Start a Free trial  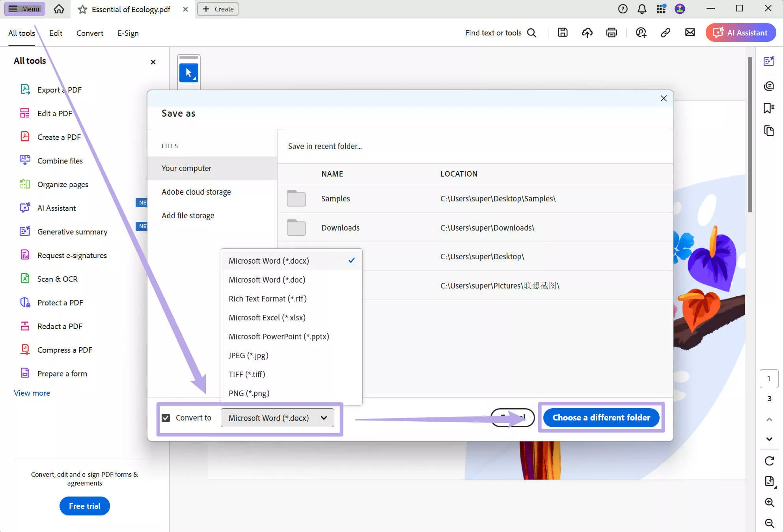[x=84, y=506]
